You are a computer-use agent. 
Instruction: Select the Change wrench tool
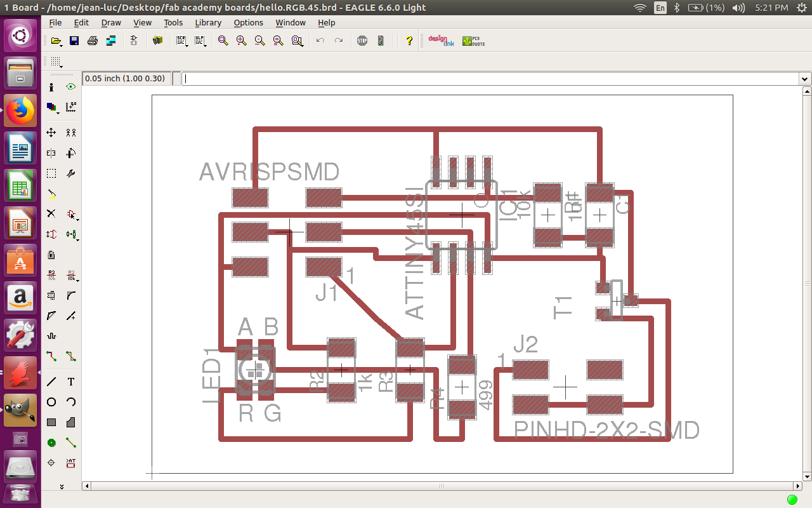point(71,173)
